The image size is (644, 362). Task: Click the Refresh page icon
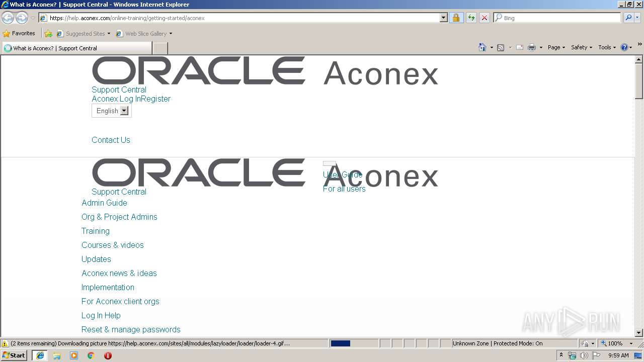(x=471, y=18)
